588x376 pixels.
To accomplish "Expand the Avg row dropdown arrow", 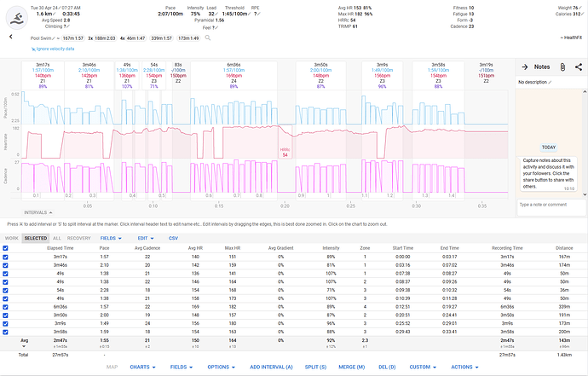I will tap(24, 346).
